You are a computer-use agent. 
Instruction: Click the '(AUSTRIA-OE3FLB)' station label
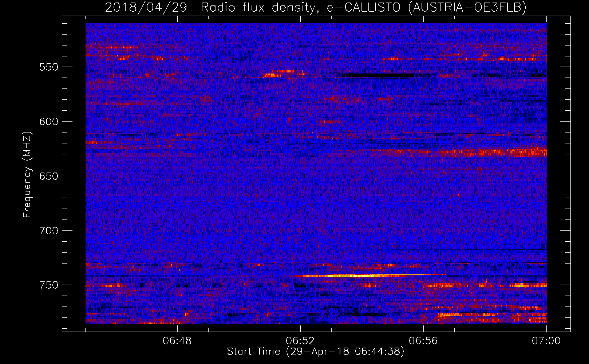467,7
